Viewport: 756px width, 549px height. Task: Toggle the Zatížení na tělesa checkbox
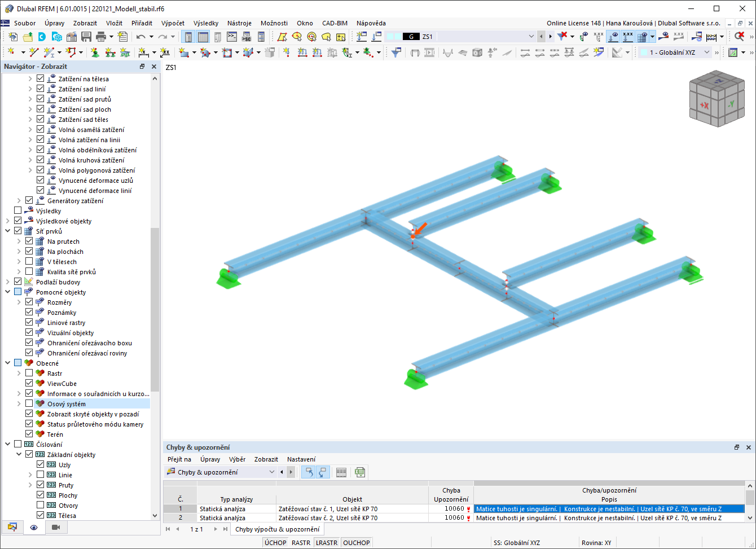tap(40, 79)
